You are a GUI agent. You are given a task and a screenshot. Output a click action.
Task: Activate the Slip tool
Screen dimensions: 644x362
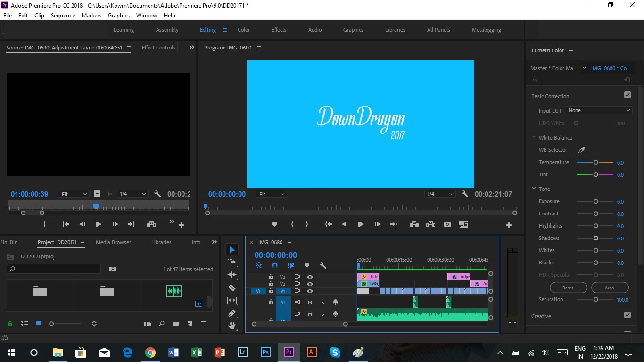[231, 300]
